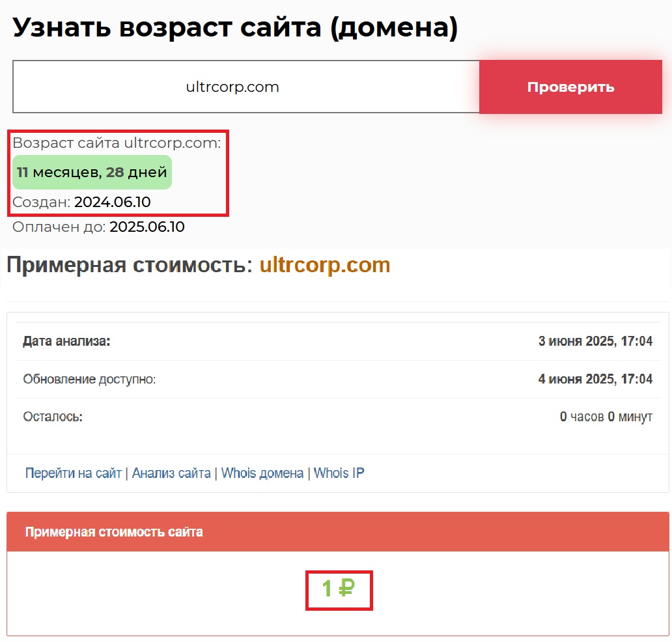Click the Обновление доступно label
672x642 pixels.
pyautogui.click(x=89, y=379)
